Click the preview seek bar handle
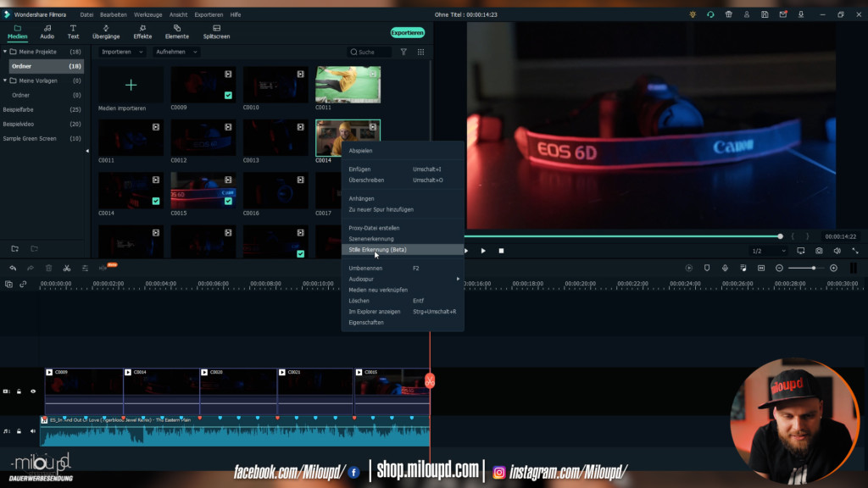 click(x=780, y=236)
